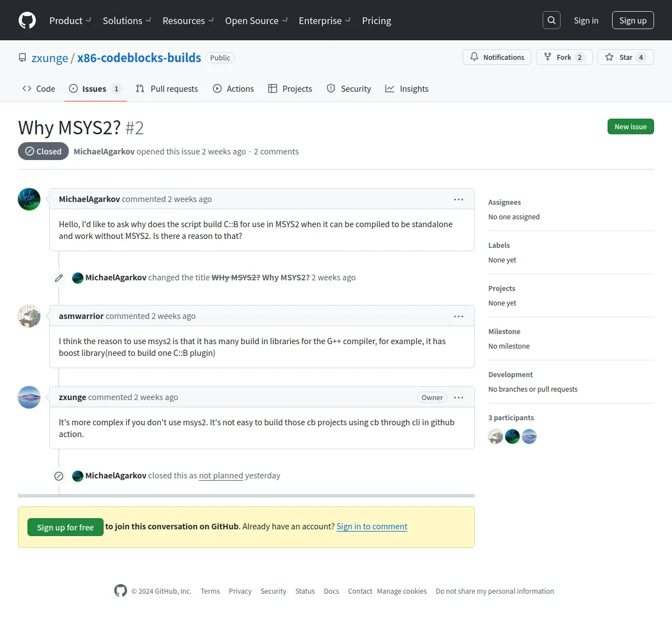672x620 pixels.
Task: Click small MichaelAgarkov avatar in closed event
Action: [78, 476]
